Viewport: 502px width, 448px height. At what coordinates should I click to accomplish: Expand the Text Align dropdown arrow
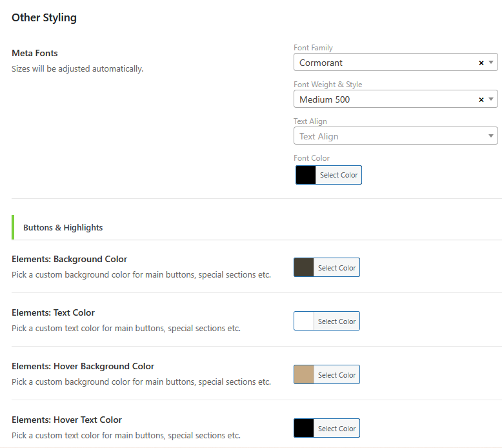click(x=491, y=136)
